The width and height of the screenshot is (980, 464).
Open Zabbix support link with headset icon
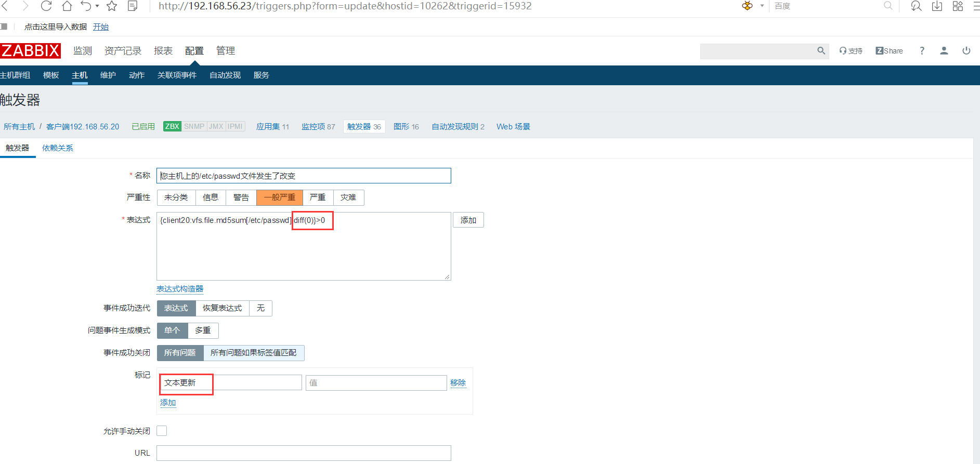pos(851,51)
